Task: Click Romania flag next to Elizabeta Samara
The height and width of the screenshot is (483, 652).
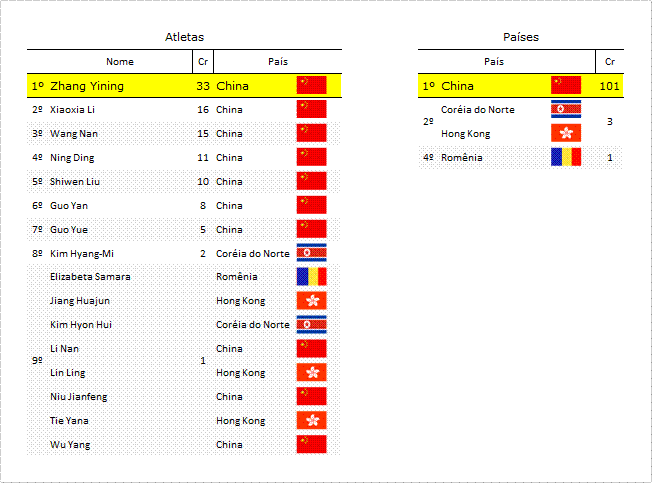Action: [311, 277]
